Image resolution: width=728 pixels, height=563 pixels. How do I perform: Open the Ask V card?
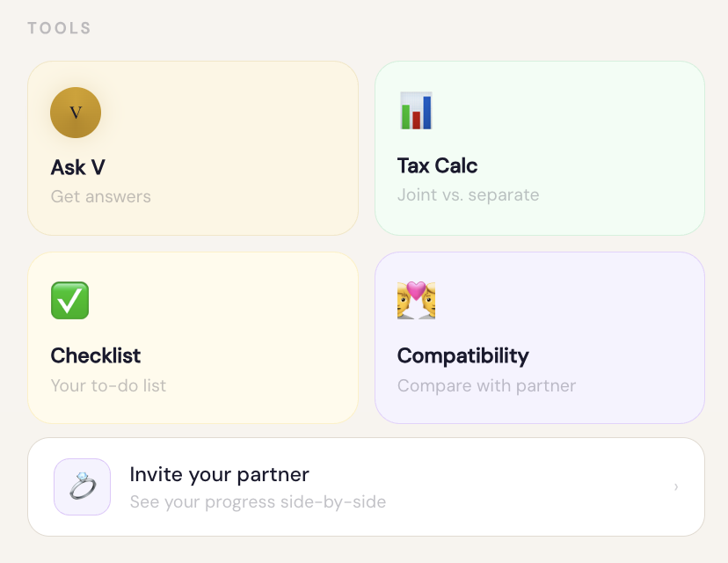coord(193,148)
